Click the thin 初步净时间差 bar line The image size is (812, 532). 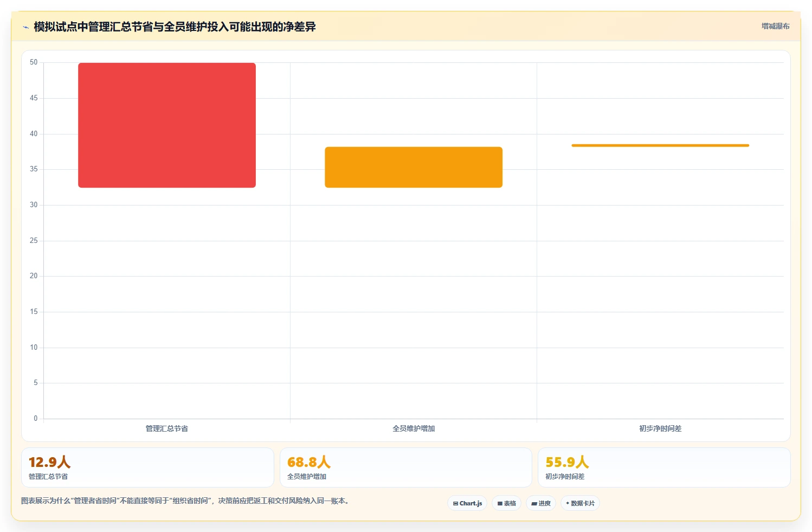click(x=660, y=145)
